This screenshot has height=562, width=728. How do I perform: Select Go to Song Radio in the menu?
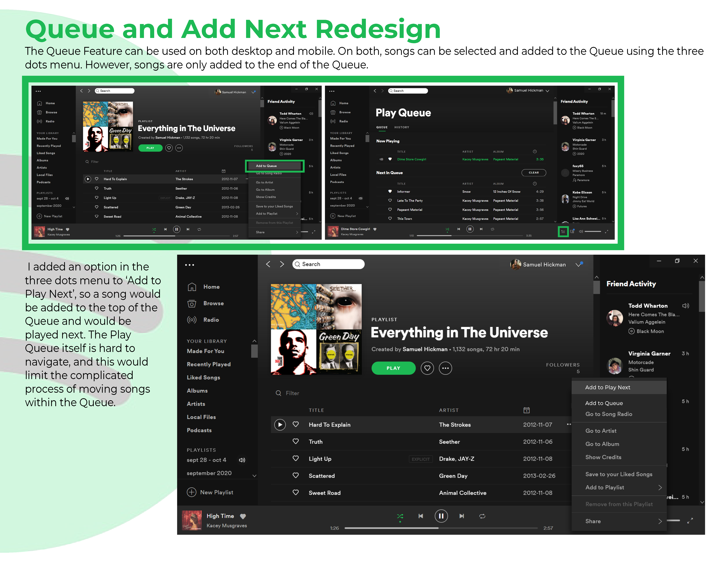(609, 414)
